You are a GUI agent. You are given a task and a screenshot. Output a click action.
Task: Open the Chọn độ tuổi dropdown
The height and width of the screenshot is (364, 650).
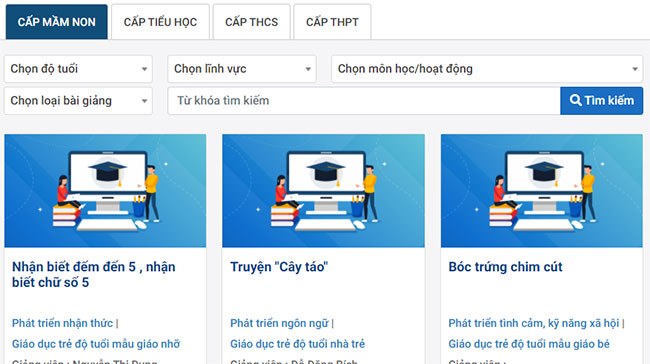tap(78, 69)
